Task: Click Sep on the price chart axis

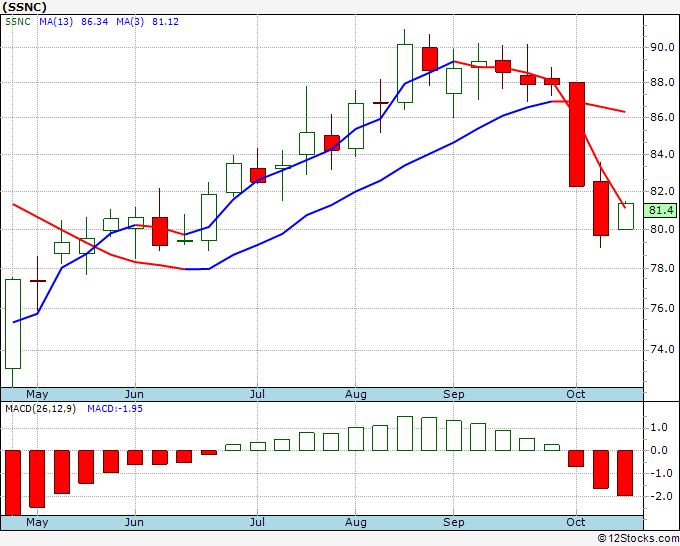Action: coord(454,394)
